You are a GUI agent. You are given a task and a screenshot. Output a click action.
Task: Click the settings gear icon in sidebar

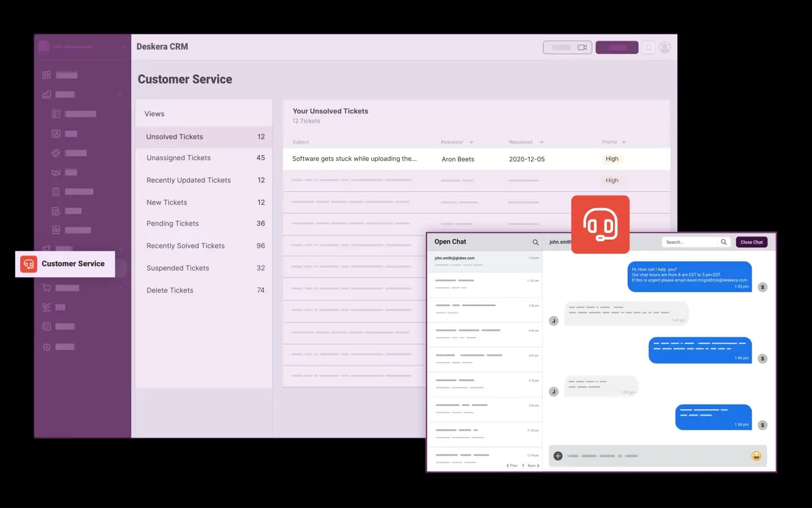pyautogui.click(x=47, y=347)
